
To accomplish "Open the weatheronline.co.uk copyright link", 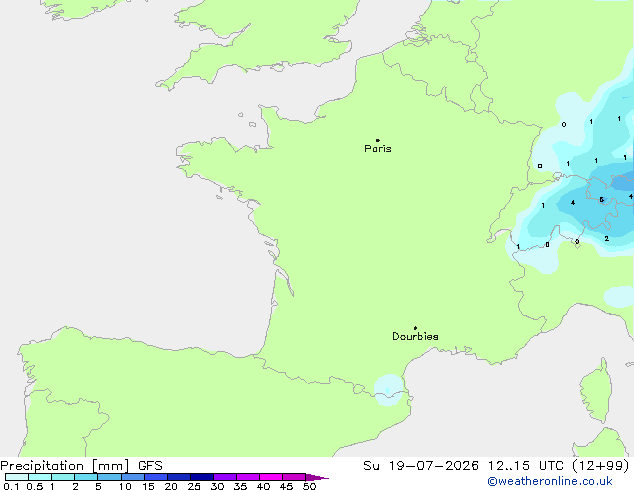I will pyautogui.click(x=550, y=482).
